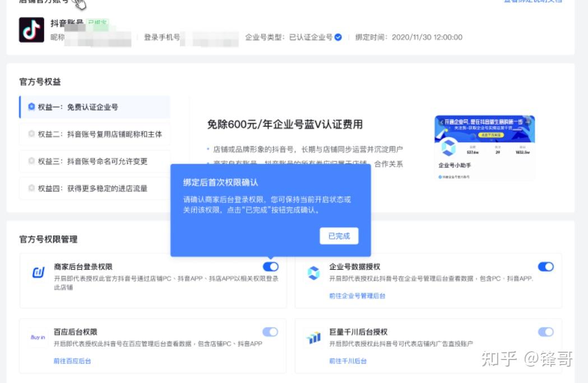The height and width of the screenshot is (383, 588).
Task: Click the 已完成 button in the popup
Action: pyautogui.click(x=339, y=236)
